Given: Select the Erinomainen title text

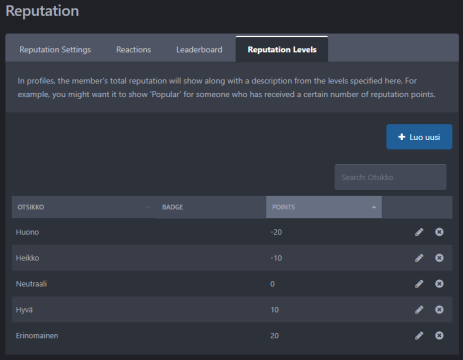Looking at the screenshot, I should point(37,336).
